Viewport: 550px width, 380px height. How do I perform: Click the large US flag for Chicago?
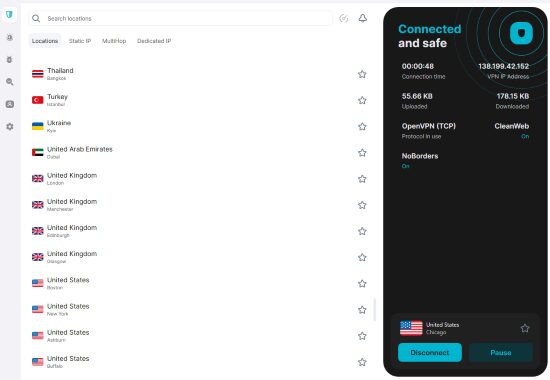tap(411, 328)
